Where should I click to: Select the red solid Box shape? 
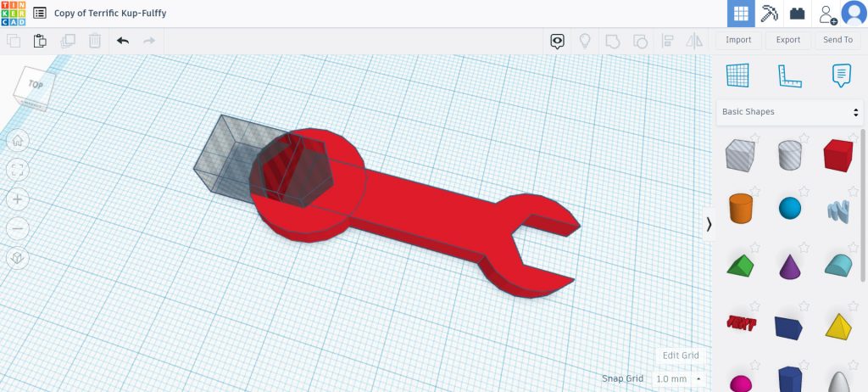[837, 157]
